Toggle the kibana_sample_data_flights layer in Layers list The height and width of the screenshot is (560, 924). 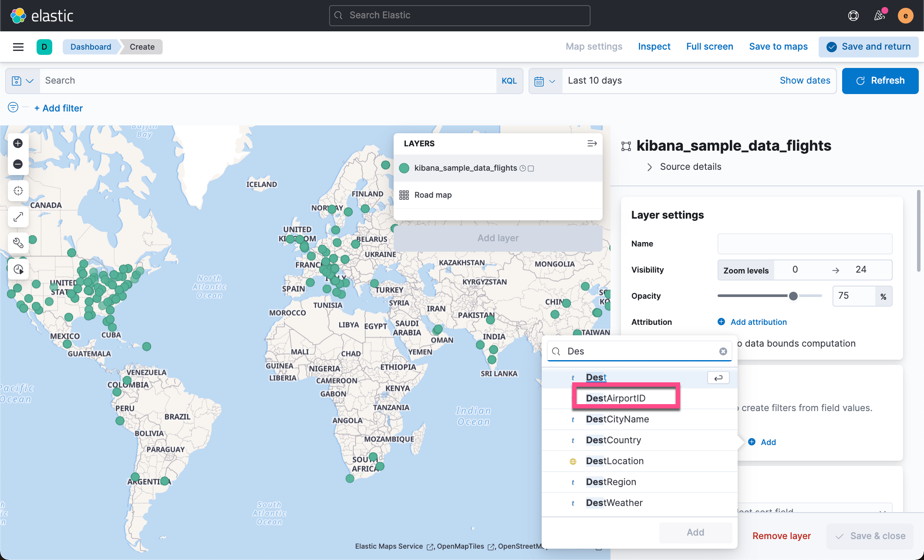coord(465,168)
